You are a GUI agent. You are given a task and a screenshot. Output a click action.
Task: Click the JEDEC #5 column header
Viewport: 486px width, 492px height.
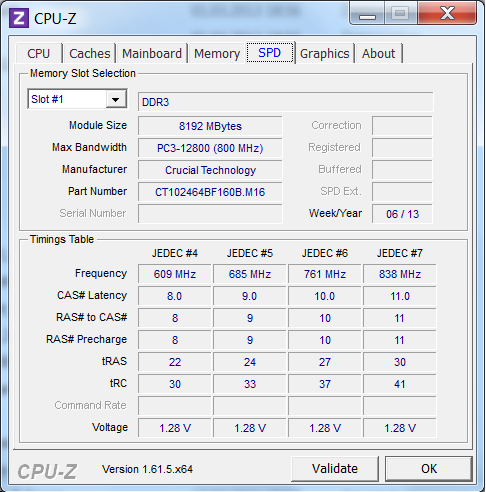point(250,253)
